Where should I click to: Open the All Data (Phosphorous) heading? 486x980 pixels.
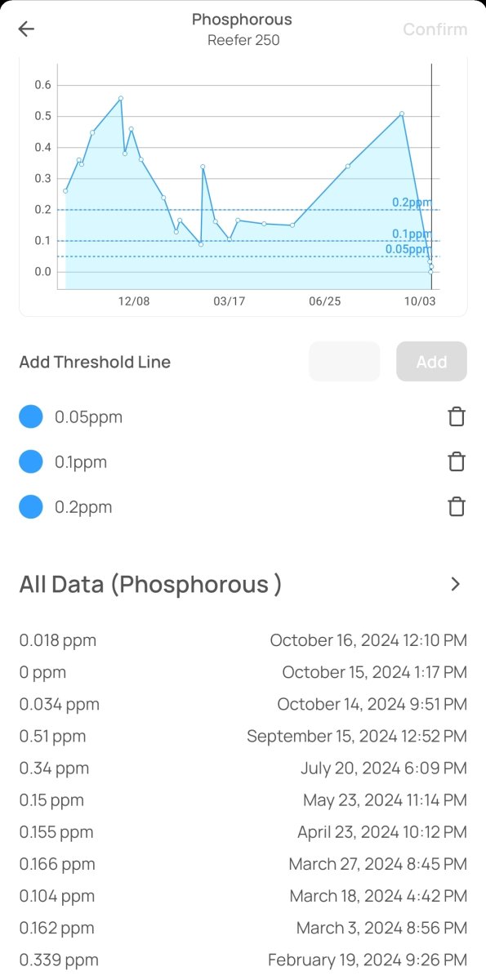pos(150,585)
